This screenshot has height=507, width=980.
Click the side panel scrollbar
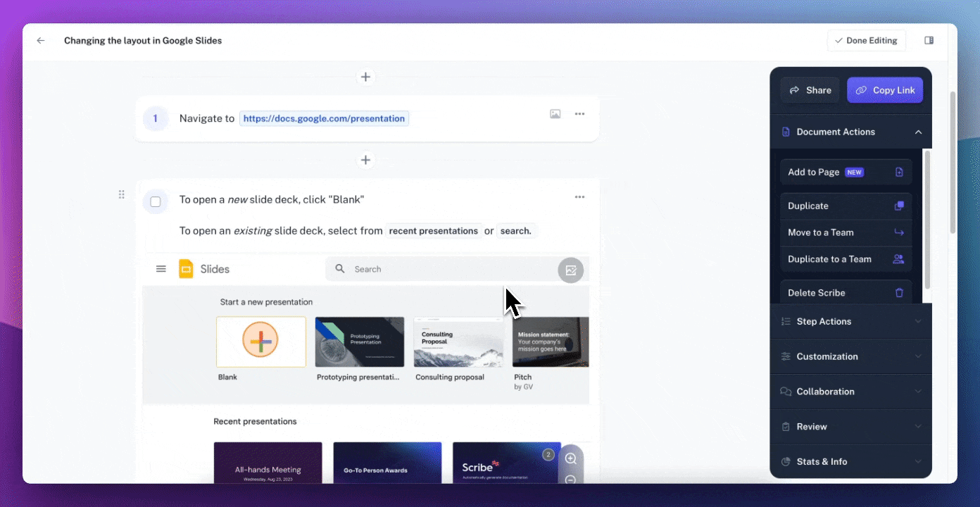[927, 219]
